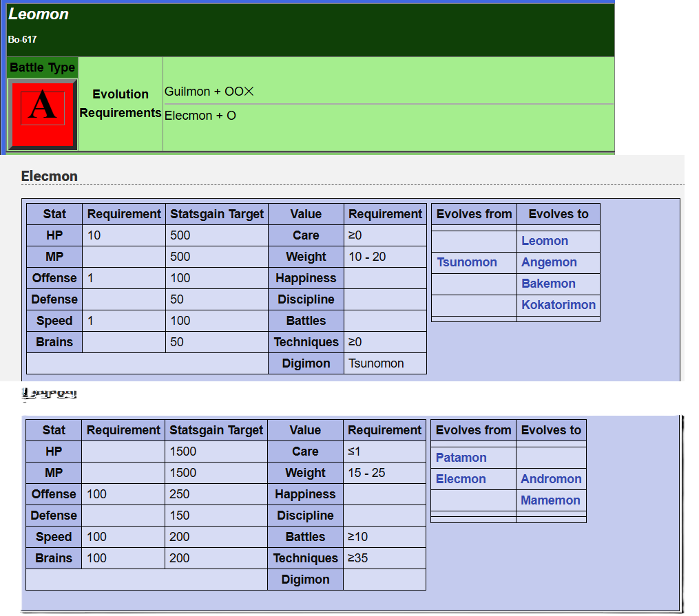Open the Kokatorimon evolution link
Image resolution: width=699 pixels, height=616 pixels.
[x=558, y=305]
